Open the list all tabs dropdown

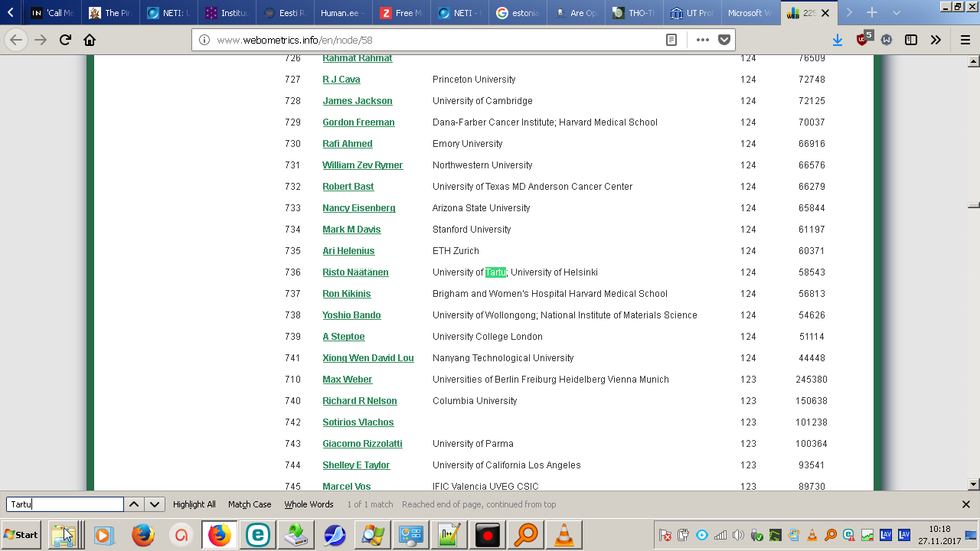pos(897,13)
